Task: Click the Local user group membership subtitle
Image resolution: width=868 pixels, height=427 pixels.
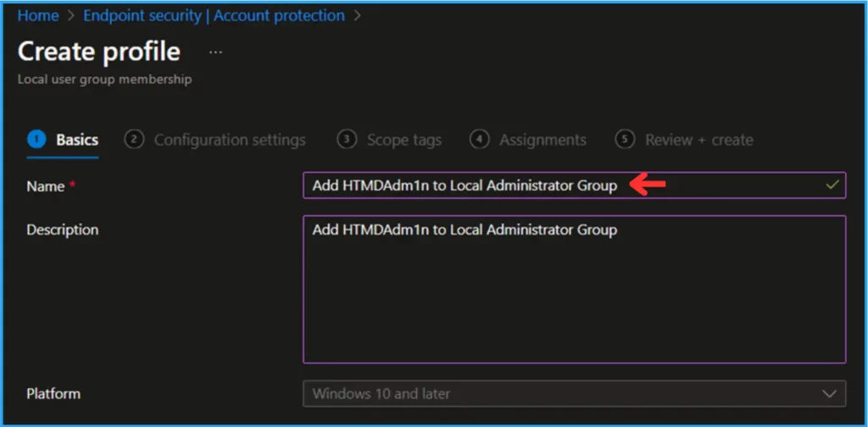Action: point(104,80)
